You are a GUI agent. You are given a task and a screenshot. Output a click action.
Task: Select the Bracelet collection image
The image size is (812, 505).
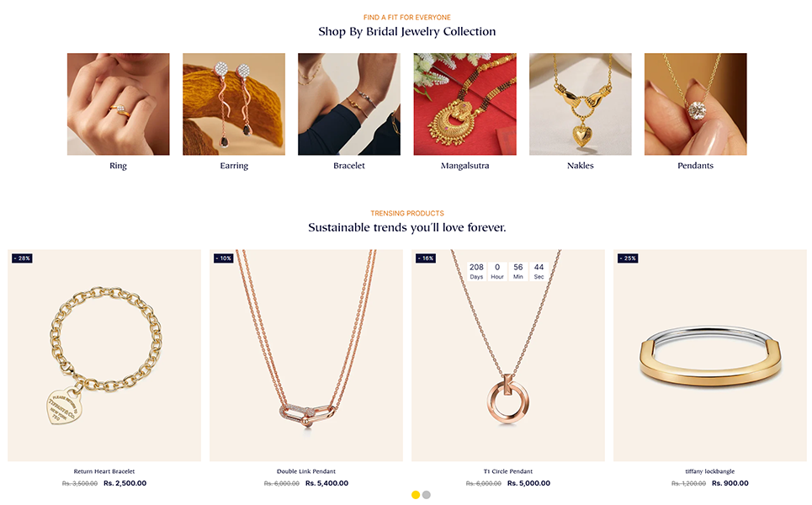tap(349, 104)
